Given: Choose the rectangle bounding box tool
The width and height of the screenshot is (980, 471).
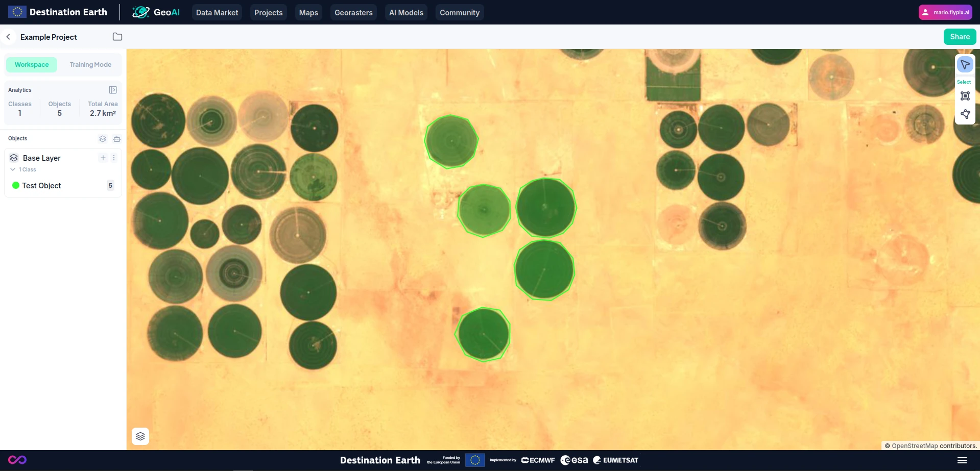Looking at the screenshot, I should [965, 96].
